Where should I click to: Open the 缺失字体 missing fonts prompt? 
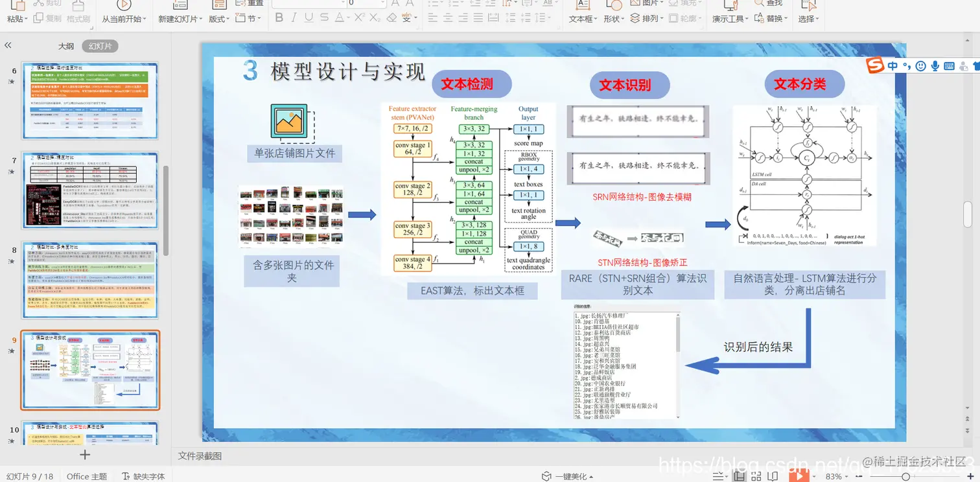(x=149, y=476)
